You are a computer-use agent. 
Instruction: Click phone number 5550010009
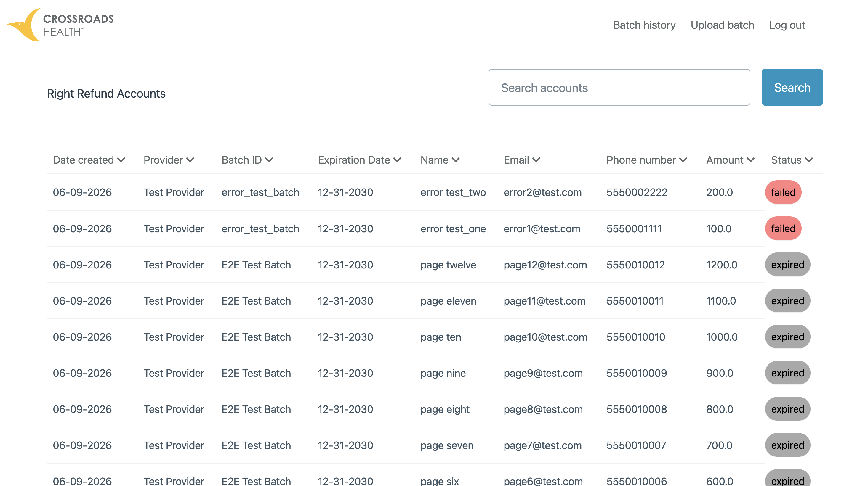point(637,373)
